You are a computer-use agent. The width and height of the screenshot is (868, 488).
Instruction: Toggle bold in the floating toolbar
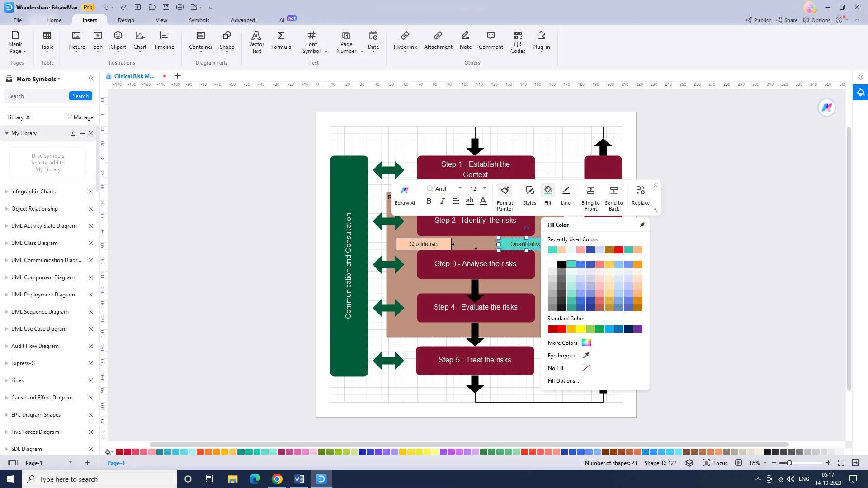[x=429, y=202]
